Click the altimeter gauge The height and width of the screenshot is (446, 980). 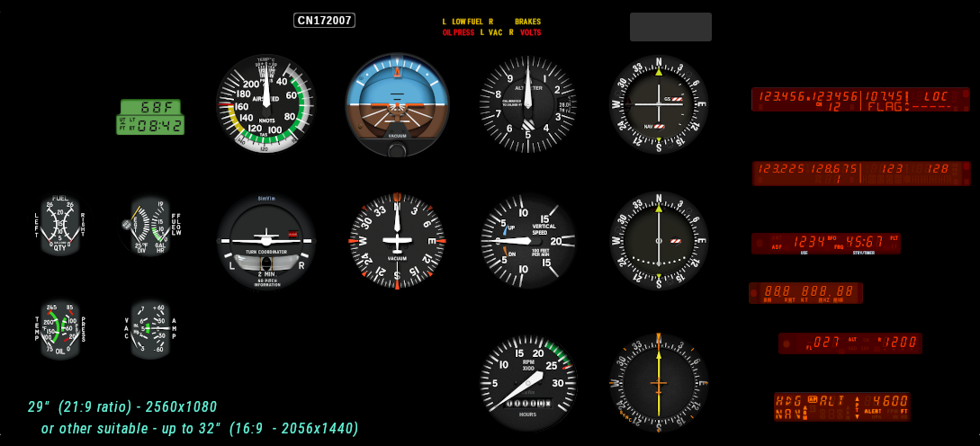(x=527, y=103)
